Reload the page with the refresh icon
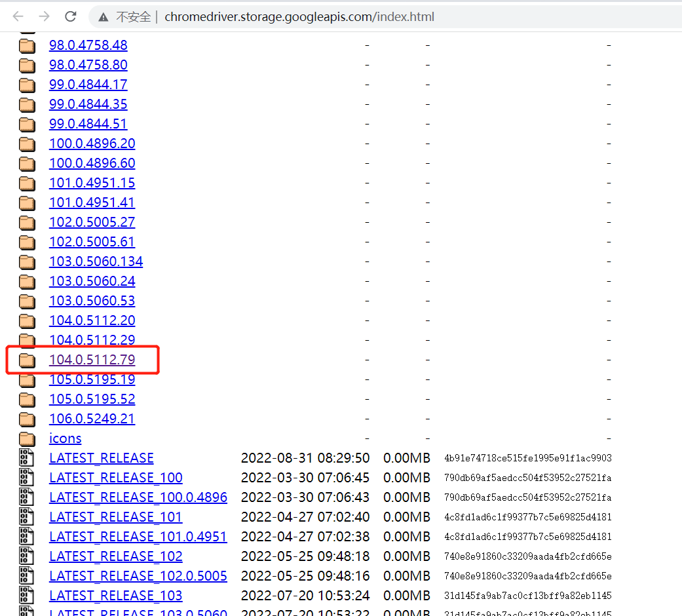This screenshot has height=616, width=682. coord(71,16)
